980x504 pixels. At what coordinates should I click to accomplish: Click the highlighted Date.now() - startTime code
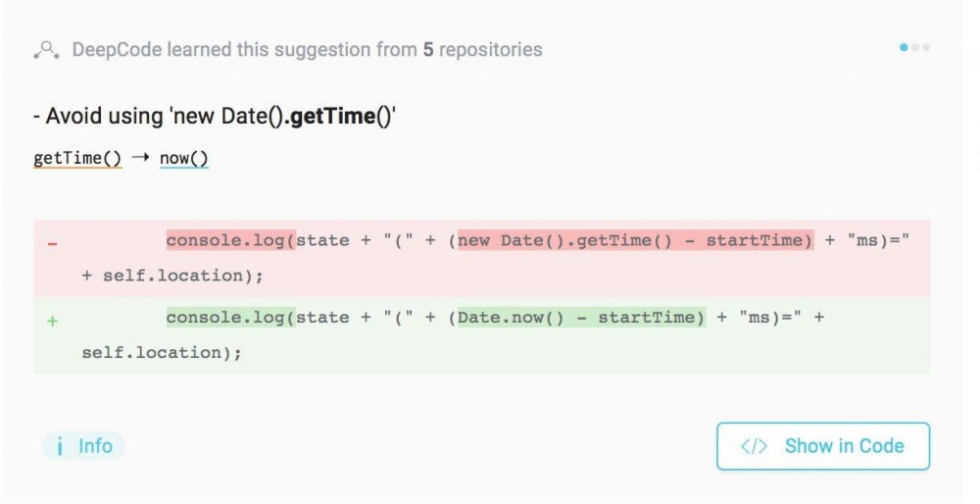point(581,318)
